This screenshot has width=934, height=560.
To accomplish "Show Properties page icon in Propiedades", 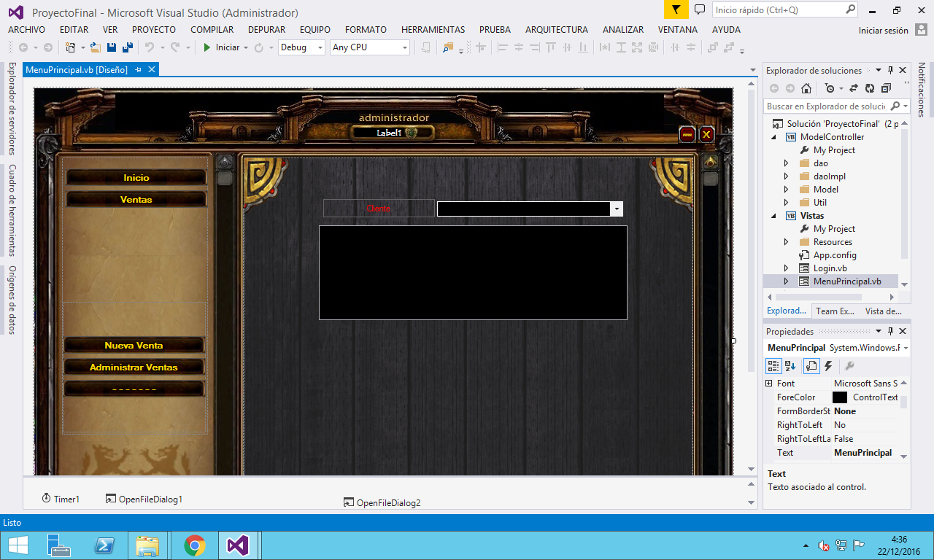I will tap(811, 365).
